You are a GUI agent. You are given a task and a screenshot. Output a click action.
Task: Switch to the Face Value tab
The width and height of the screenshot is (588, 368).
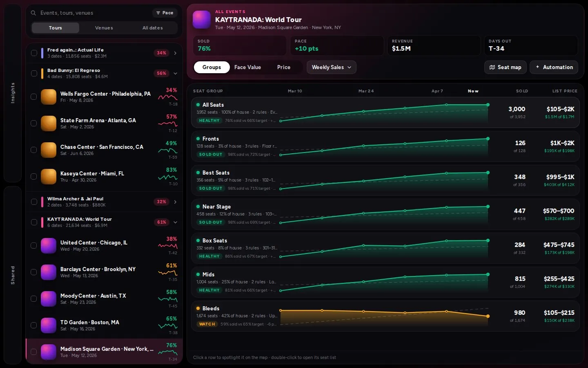247,67
